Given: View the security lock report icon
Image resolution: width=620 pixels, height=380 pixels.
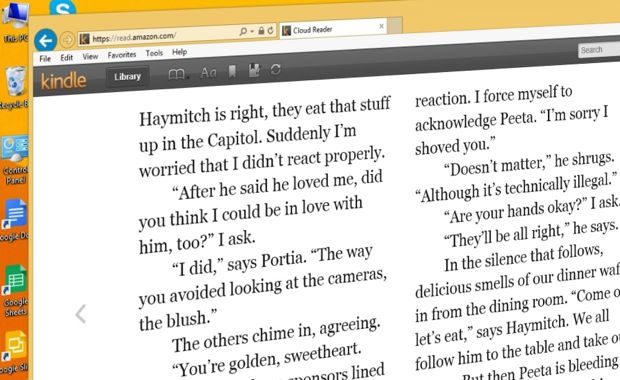Looking at the screenshot, I should (261, 31).
